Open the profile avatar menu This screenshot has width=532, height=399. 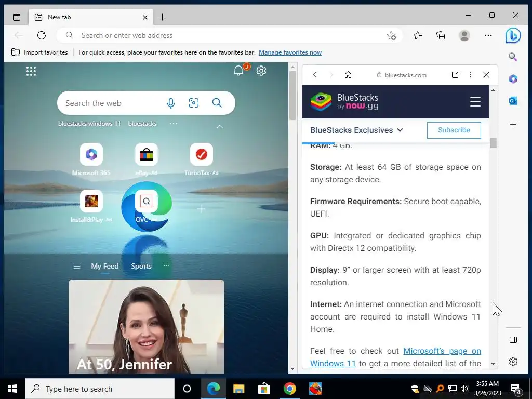pos(464,35)
